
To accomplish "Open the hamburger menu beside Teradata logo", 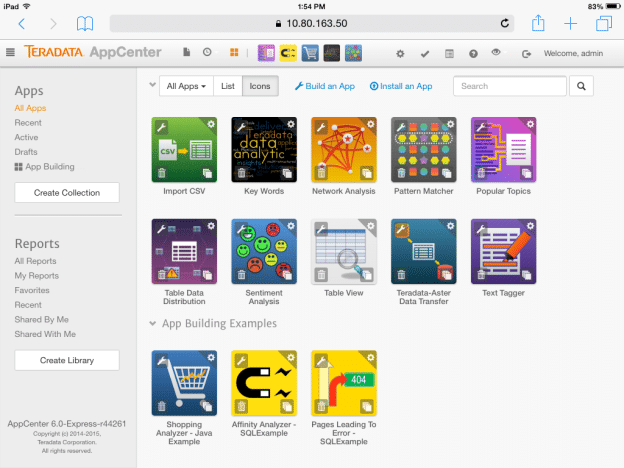I will [10, 52].
